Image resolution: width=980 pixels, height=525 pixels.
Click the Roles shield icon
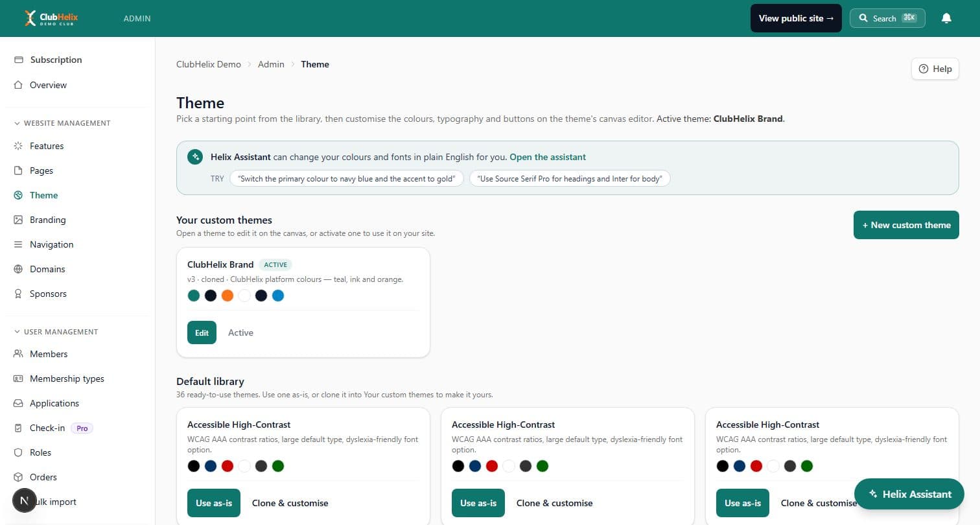coord(18,452)
